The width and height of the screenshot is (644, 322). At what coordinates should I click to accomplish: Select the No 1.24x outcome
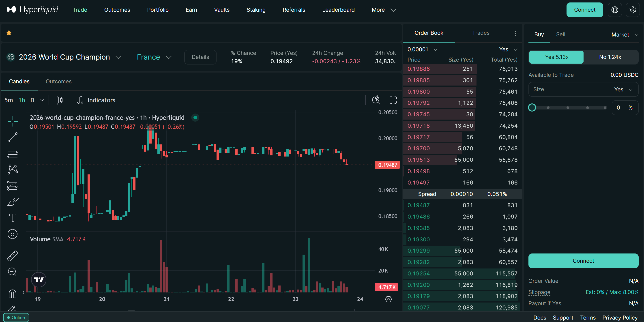[x=610, y=57]
